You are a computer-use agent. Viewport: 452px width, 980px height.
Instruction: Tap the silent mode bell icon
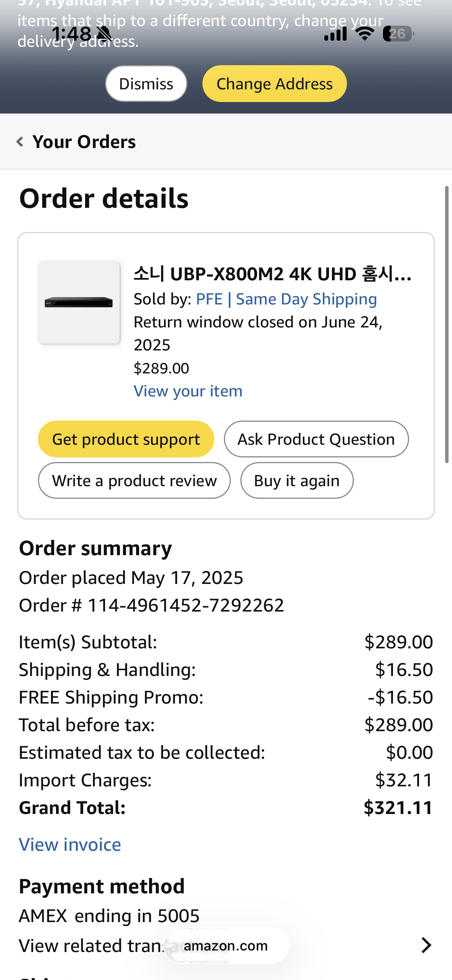point(104,34)
